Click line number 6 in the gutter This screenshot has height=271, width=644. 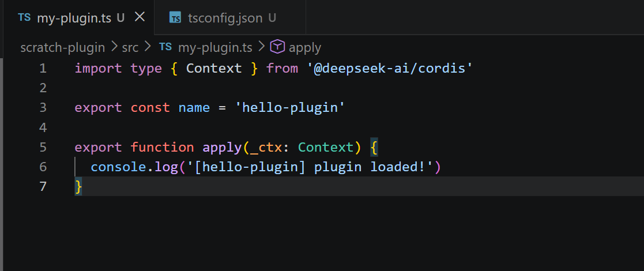[43, 167]
